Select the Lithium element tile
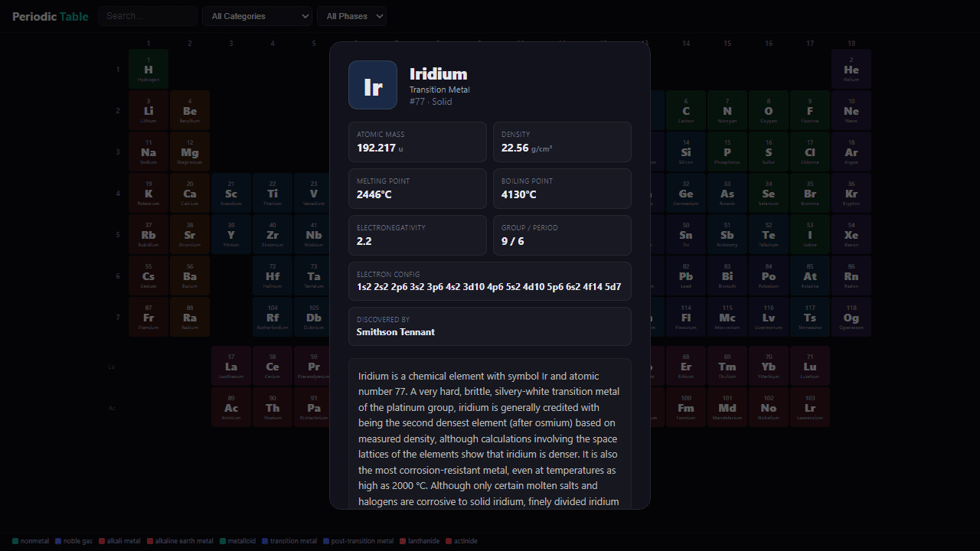This screenshot has height=551, width=980. (x=149, y=110)
